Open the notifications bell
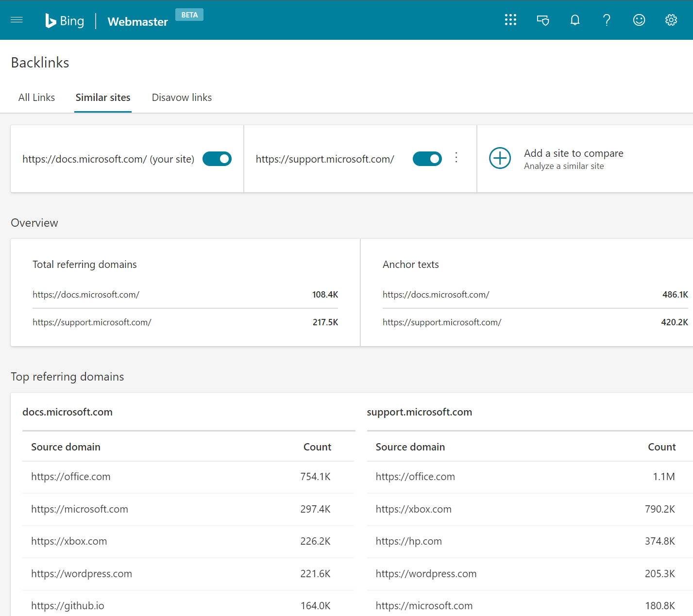The width and height of the screenshot is (693, 616). pos(575,20)
